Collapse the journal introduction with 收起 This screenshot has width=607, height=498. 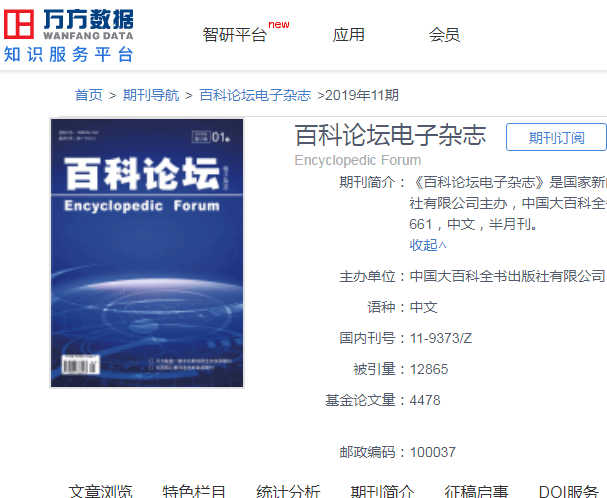click(428, 245)
